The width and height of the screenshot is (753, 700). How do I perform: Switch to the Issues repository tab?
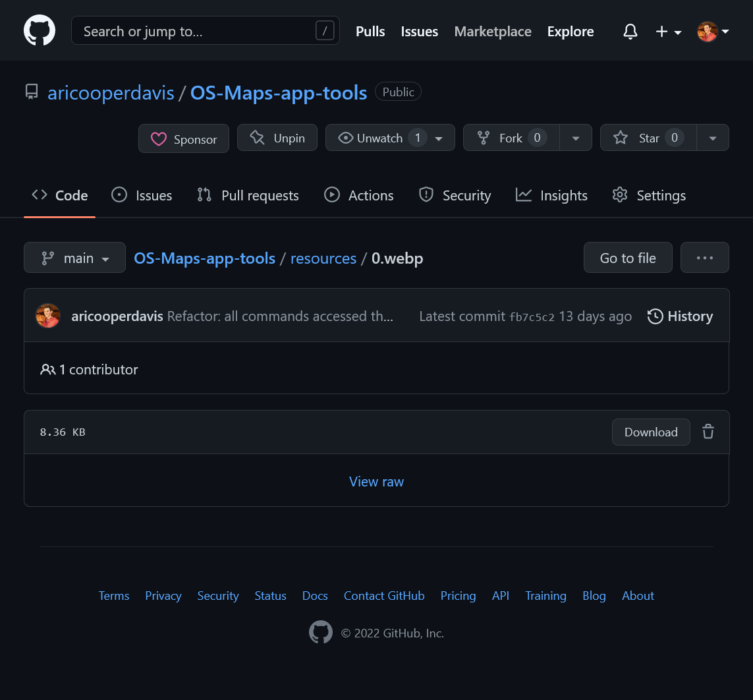[142, 196]
